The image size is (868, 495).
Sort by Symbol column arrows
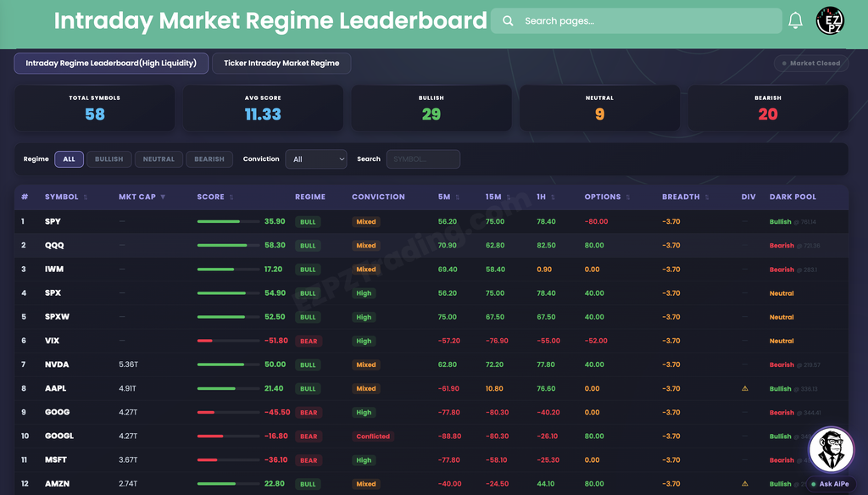86,197
